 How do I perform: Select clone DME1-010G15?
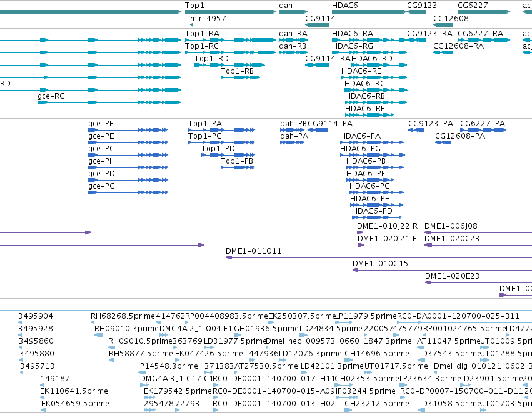[442, 270]
